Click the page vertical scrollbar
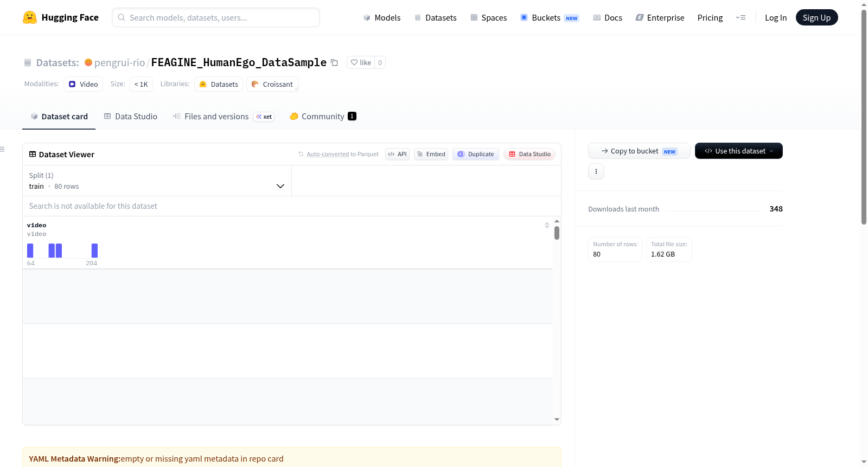Screen dimensions: 868x467 tap(864, 117)
